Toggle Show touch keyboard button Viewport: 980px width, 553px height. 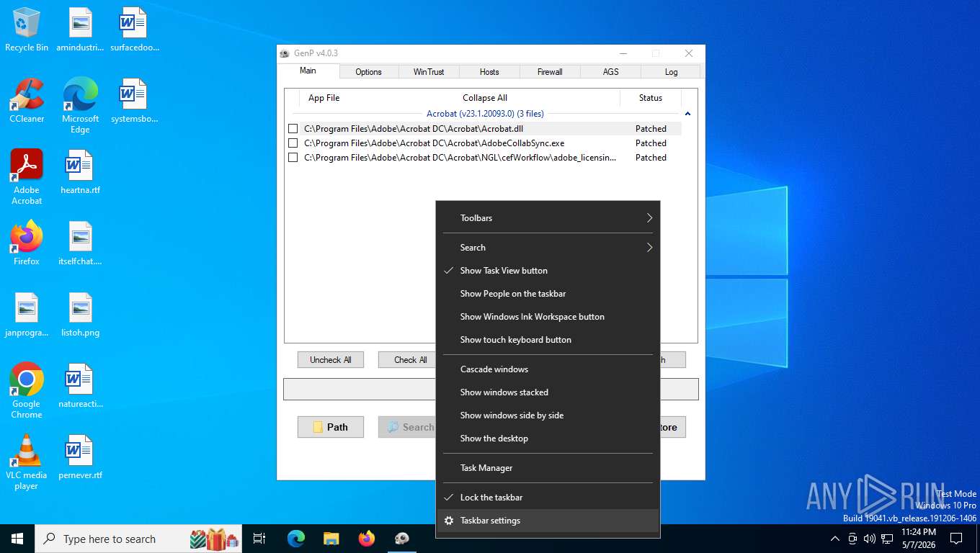548,340
